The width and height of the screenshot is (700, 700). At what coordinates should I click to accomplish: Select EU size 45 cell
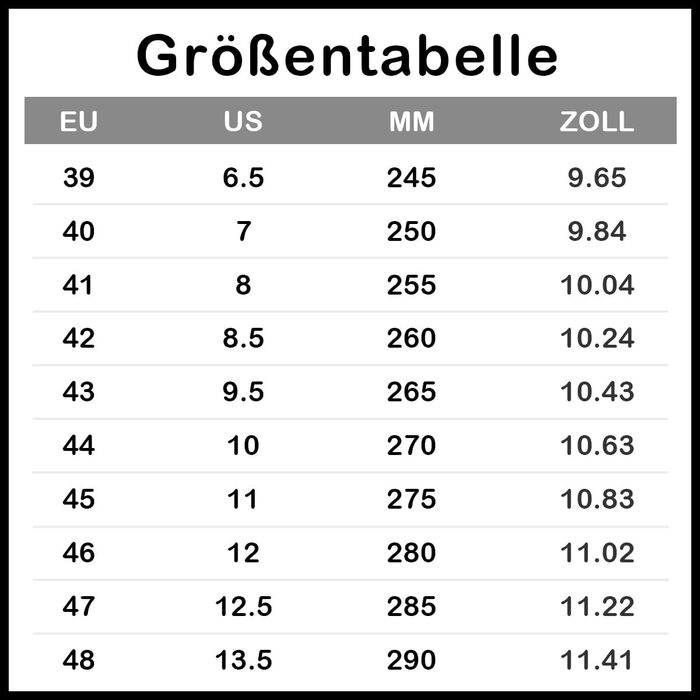tap(79, 499)
